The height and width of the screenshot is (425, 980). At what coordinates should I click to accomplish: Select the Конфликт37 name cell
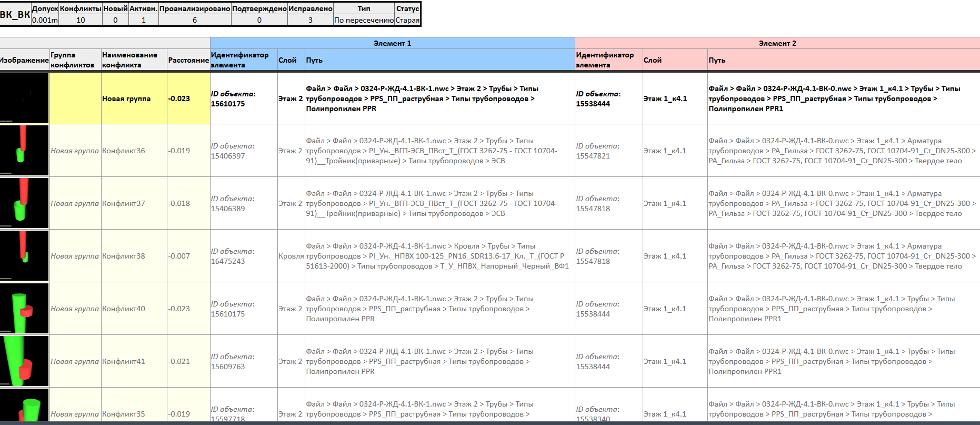click(134, 203)
